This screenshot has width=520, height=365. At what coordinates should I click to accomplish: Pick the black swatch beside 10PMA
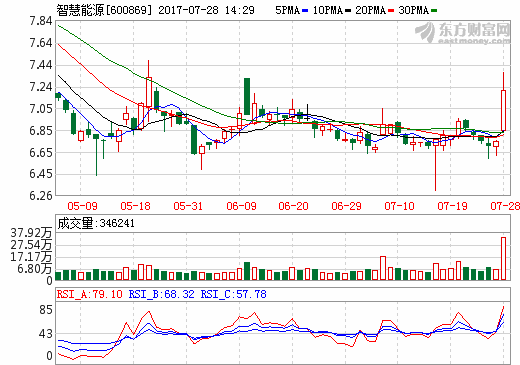(x=348, y=11)
